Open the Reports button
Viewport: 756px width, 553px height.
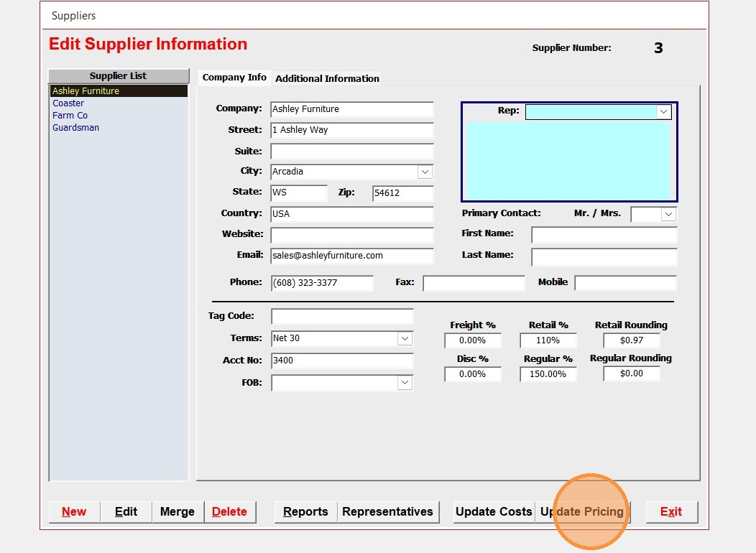click(x=305, y=511)
